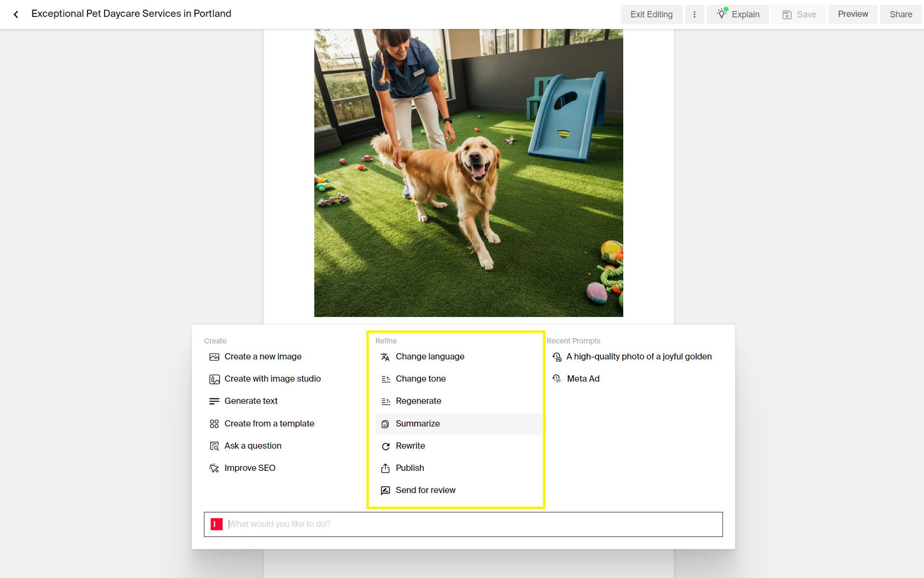Choose the highlighted Summarize option
Viewport: 924px width, 578px height.
coord(417,424)
